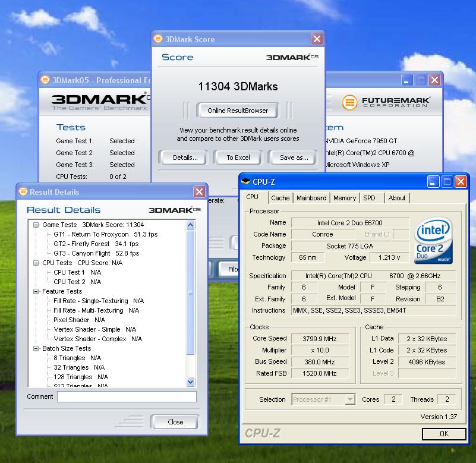Image resolution: width=476 pixels, height=463 pixels.
Task: Close the 3DMark Score window
Action: (x=317, y=39)
